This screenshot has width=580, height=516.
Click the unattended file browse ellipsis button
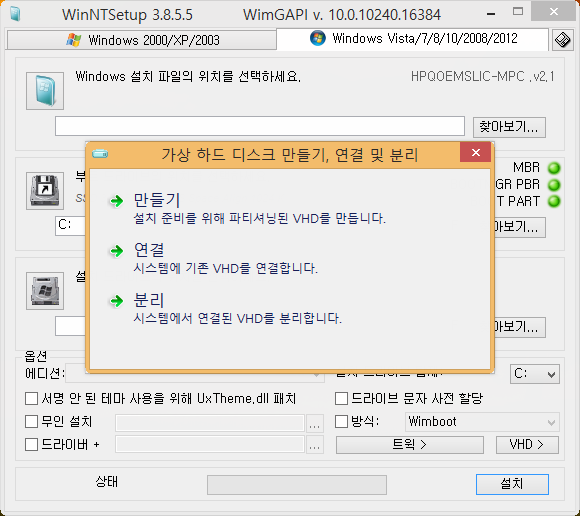point(314,424)
